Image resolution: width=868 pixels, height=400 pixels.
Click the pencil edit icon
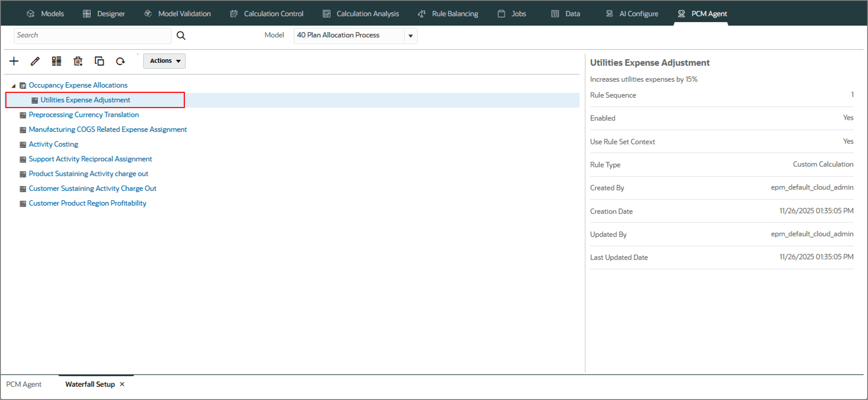pyautogui.click(x=35, y=61)
